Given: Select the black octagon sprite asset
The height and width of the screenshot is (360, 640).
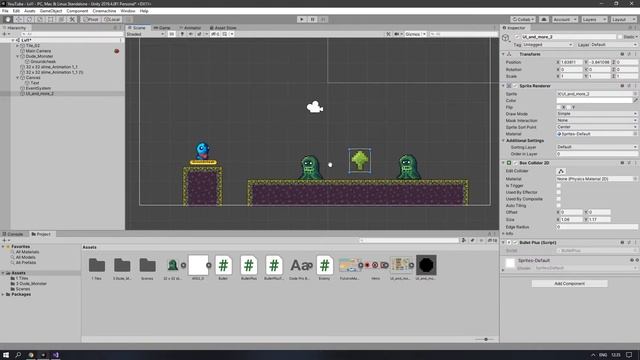Looking at the screenshot, I should (426, 268).
